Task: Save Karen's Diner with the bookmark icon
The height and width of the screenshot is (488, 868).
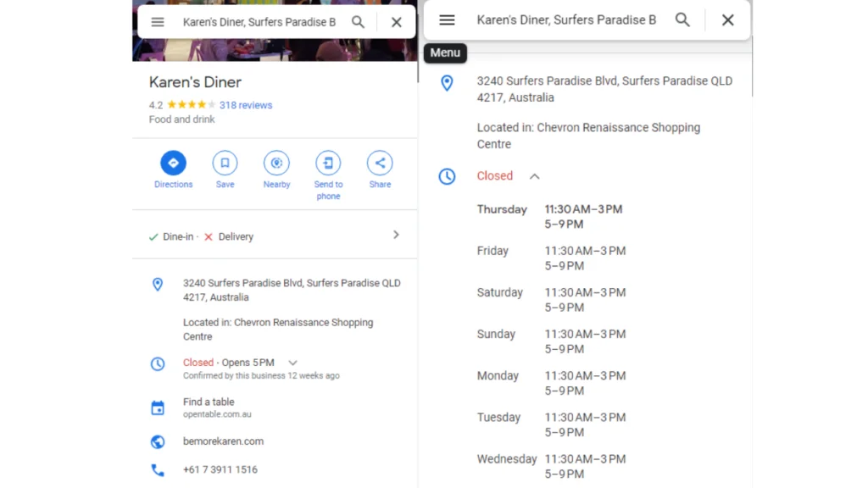Action: coord(225,163)
